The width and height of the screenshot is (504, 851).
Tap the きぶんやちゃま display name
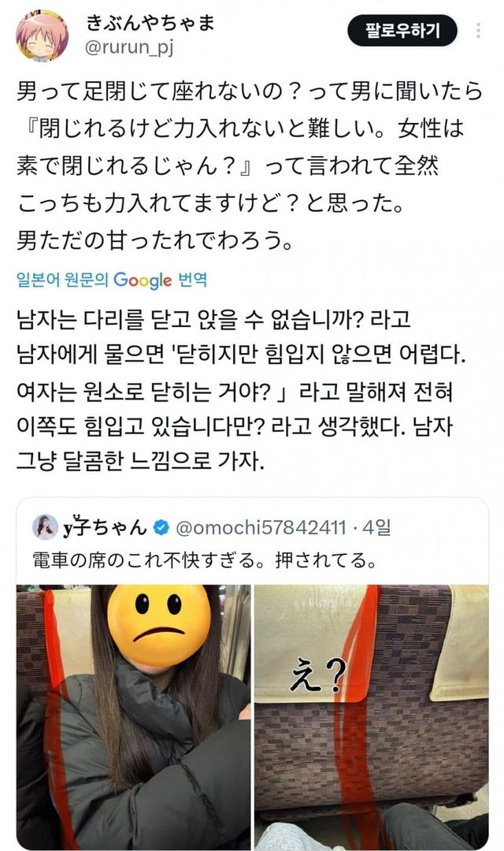pyautogui.click(x=150, y=23)
